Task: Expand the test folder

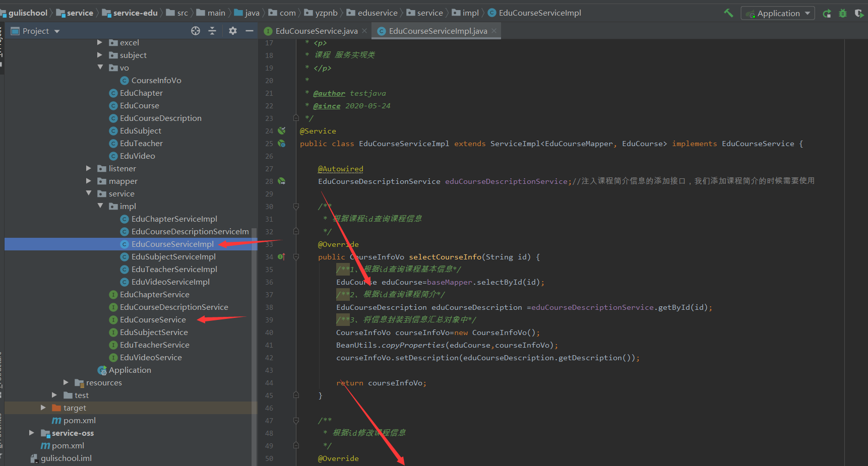Action: click(x=54, y=395)
